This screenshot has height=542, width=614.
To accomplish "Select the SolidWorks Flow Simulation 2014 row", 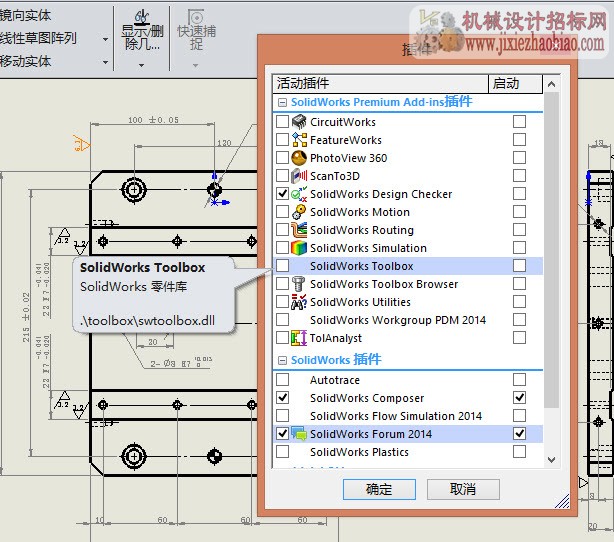I will (407, 416).
